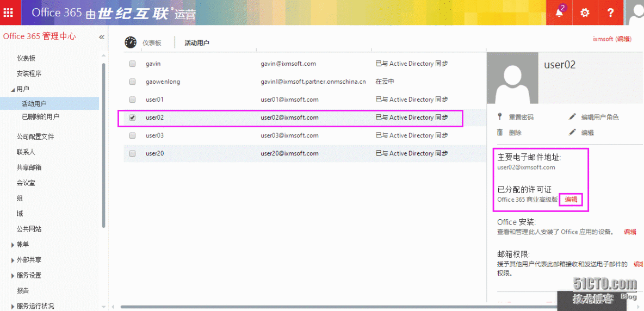Open 会议室 in sidebar

26,183
